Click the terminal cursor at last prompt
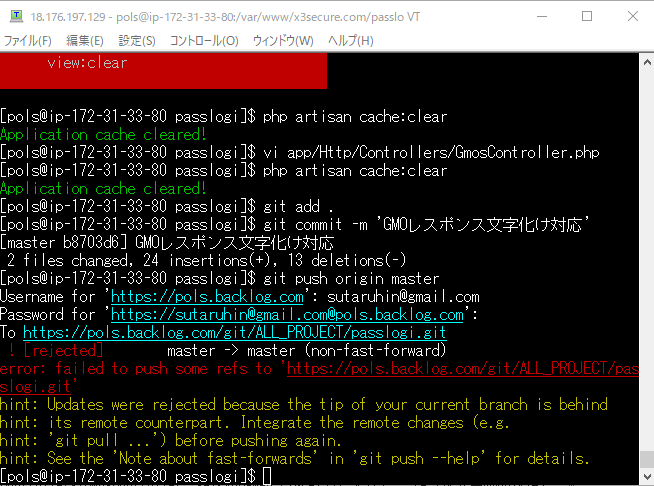 [267, 476]
